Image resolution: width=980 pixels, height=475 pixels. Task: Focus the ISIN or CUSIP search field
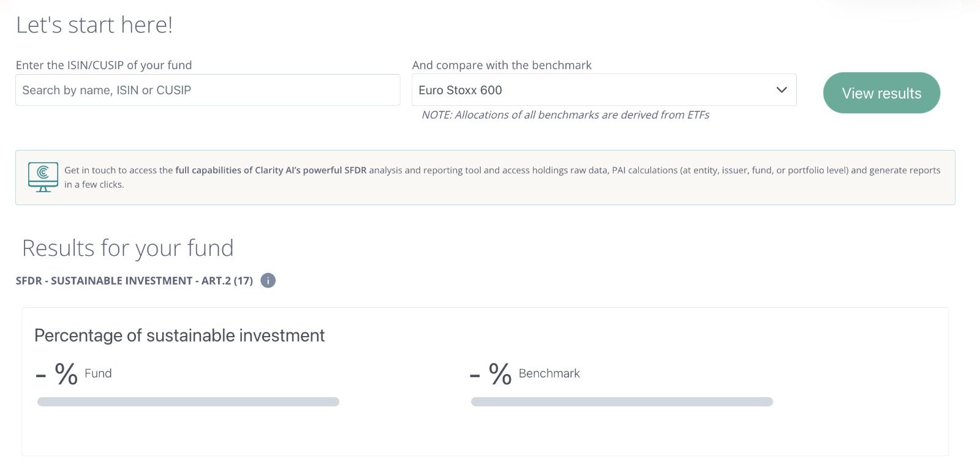(x=208, y=90)
